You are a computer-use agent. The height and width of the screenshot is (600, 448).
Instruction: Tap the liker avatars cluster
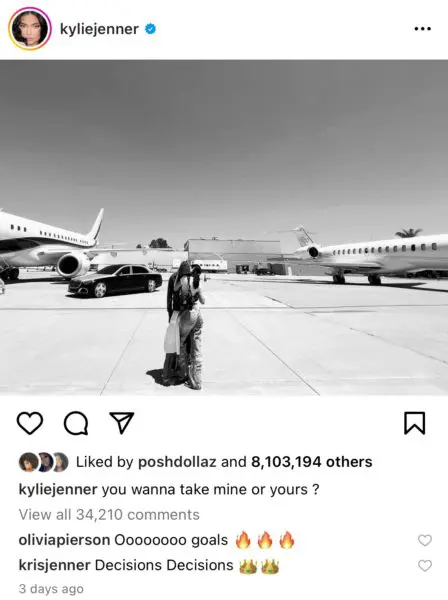(44, 462)
